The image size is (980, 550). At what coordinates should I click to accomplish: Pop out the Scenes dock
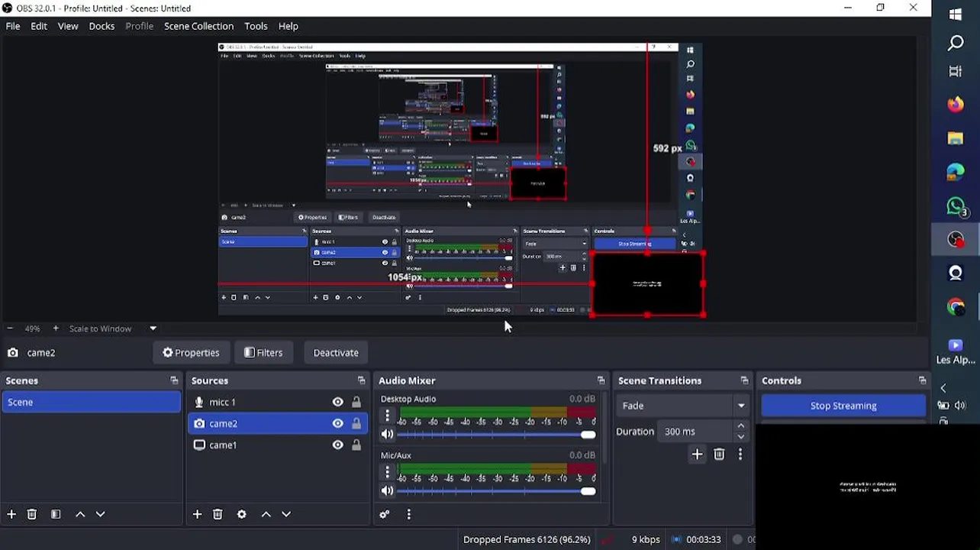(x=174, y=380)
